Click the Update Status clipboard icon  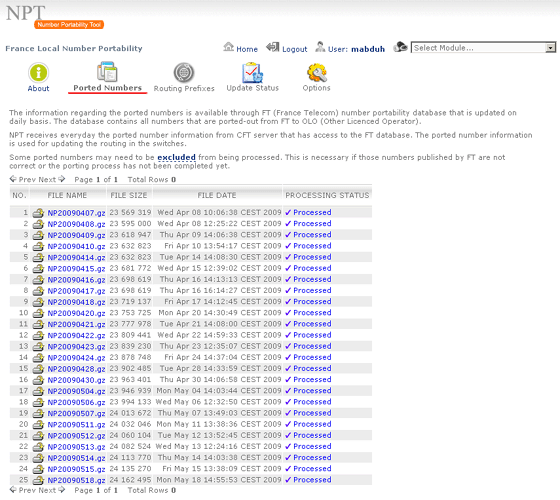252,72
